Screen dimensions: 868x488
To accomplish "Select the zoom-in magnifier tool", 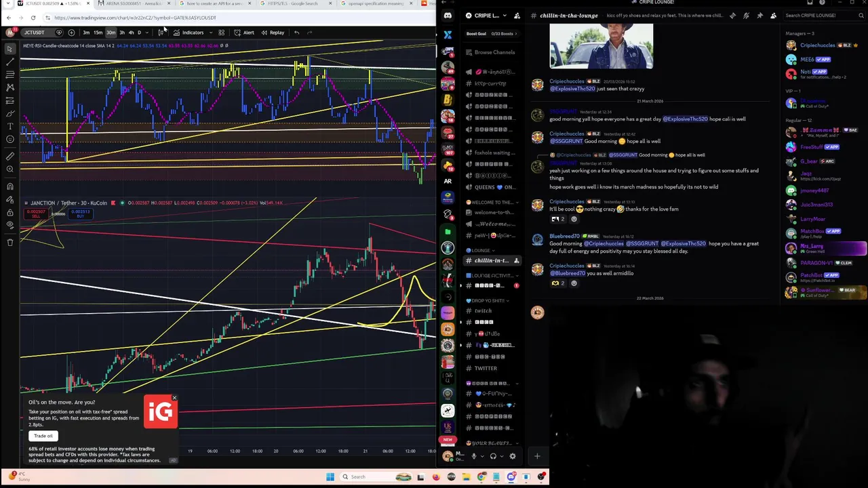I will click(x=9, y=169).
